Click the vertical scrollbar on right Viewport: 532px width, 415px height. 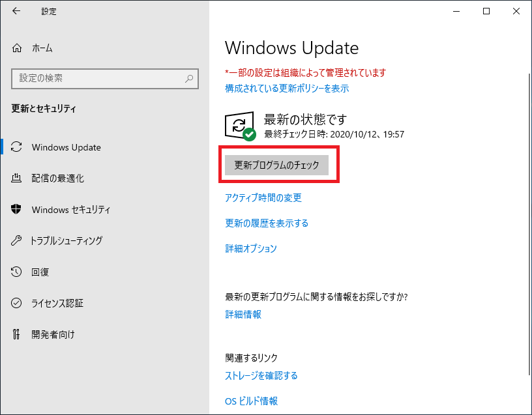(x=529, y=223)
